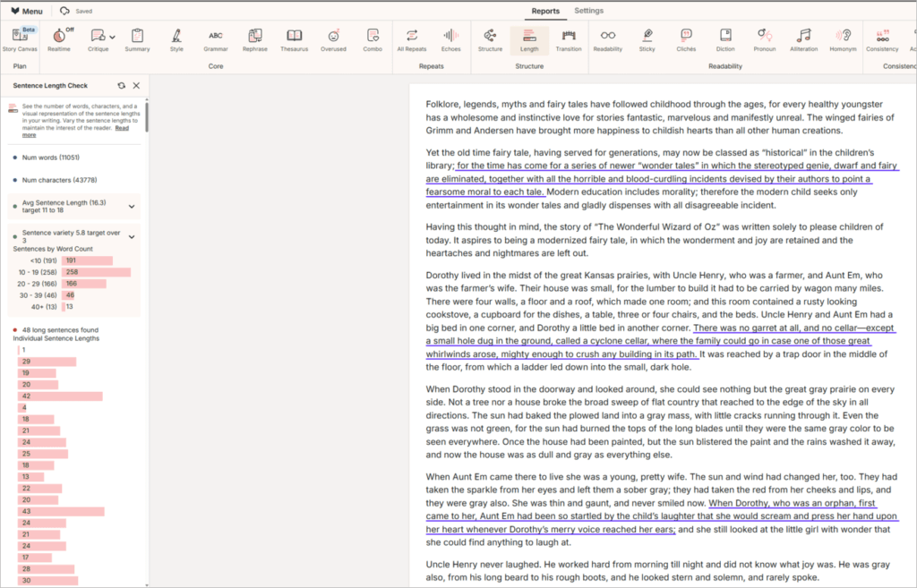Toggle Realtime checking on
Screen dimensions: 917x588
pos(58,40)
